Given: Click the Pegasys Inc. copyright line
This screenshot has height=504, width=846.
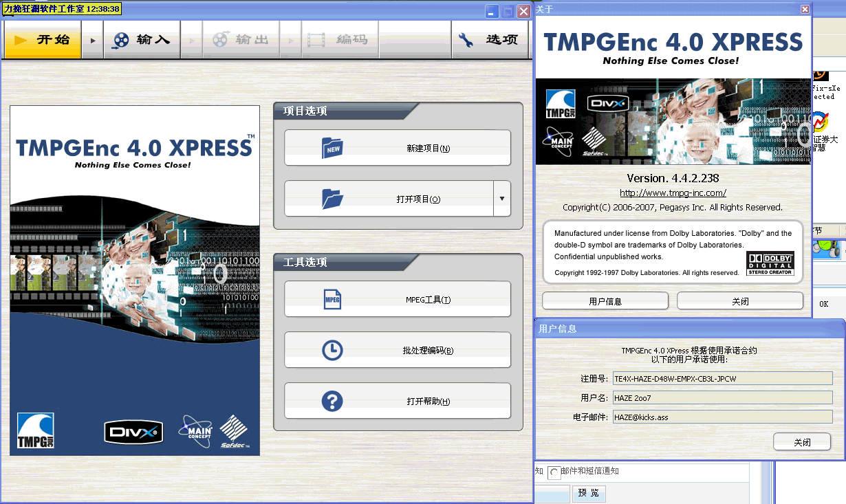Looking at the screenshot, I should tap(673, 207).
